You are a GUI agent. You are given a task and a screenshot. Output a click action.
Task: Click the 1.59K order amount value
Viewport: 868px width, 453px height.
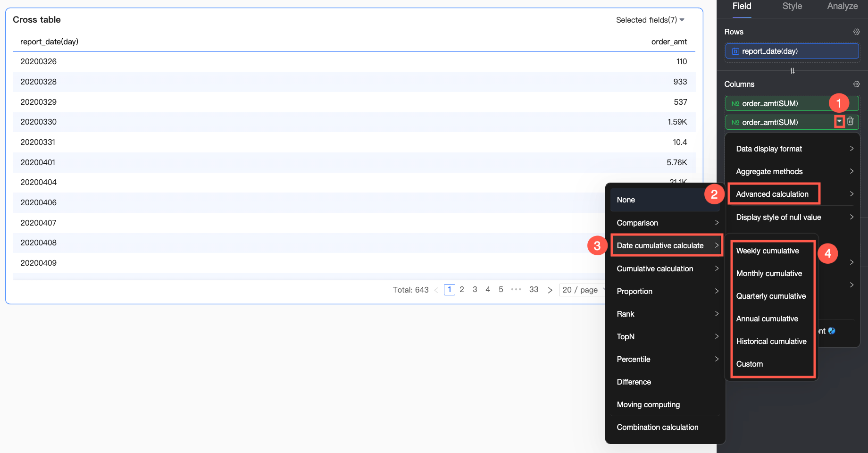(677, 122)
